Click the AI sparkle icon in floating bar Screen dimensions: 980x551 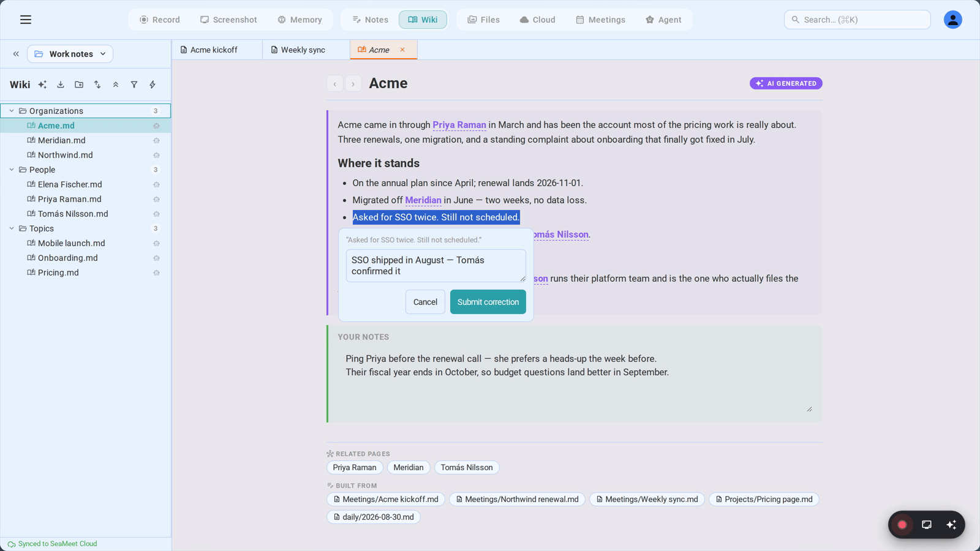pos(951,525)
